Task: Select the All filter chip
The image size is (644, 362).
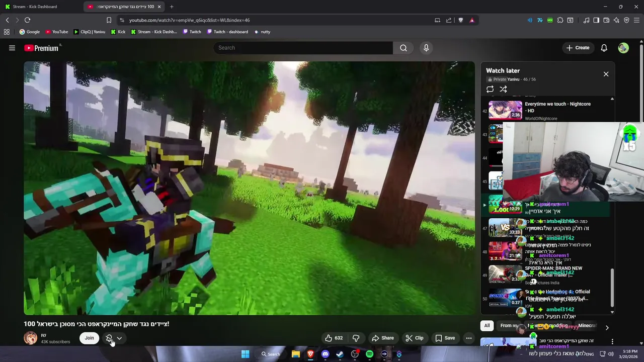Action: [487, 326]
